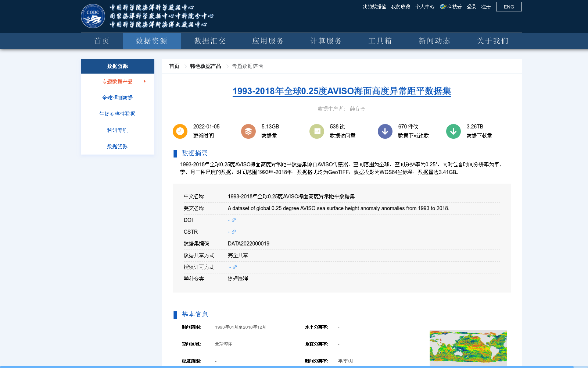
Task: Select 全球观测数据 in the sidebar
Action: pyautogui.click(x=117, y=98)
